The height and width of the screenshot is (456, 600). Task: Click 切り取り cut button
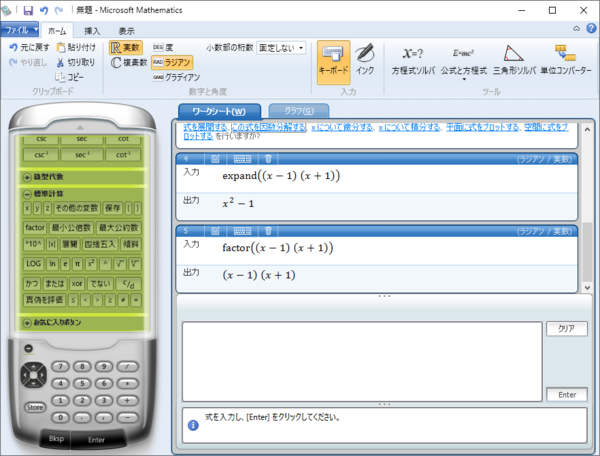click(76, 62)
